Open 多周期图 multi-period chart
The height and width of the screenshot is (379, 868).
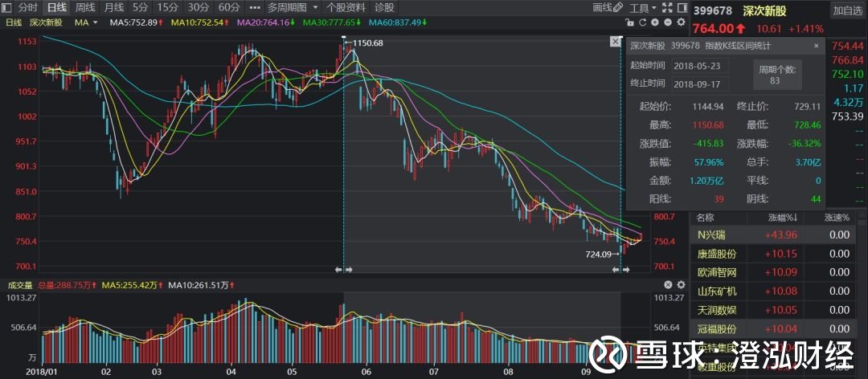point(287,8)
